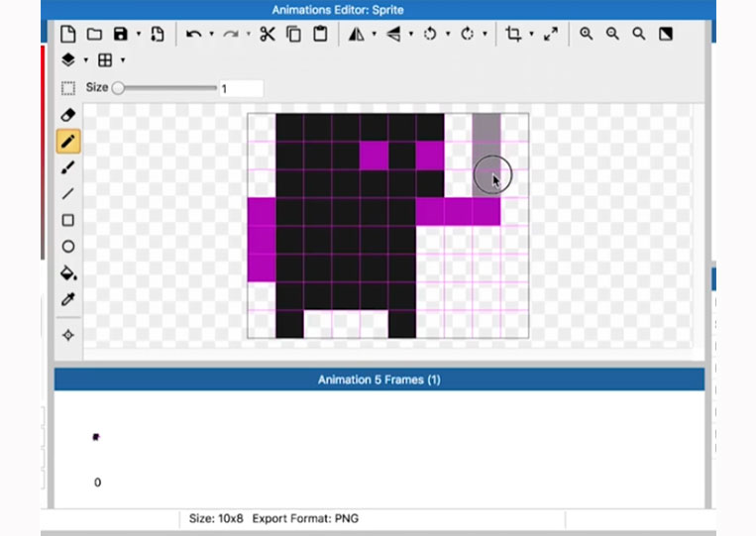Click the layers stack icon

(68, 59)
